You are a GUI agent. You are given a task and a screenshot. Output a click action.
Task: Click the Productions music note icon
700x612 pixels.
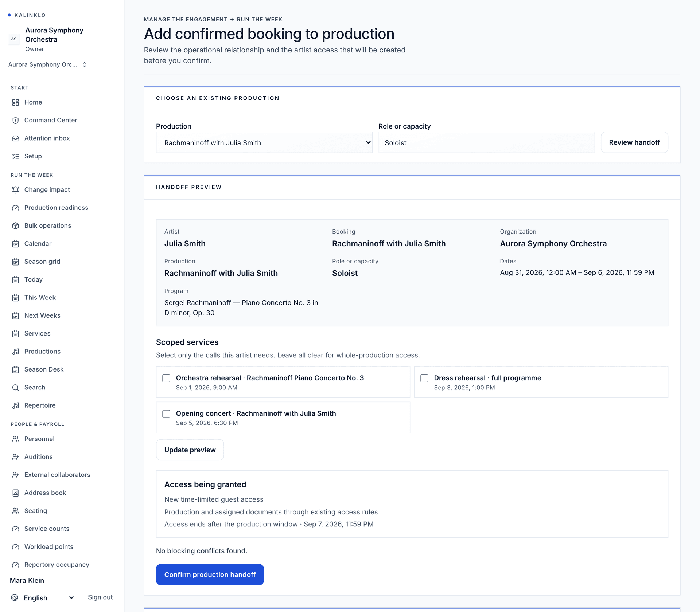coord(15,352)
